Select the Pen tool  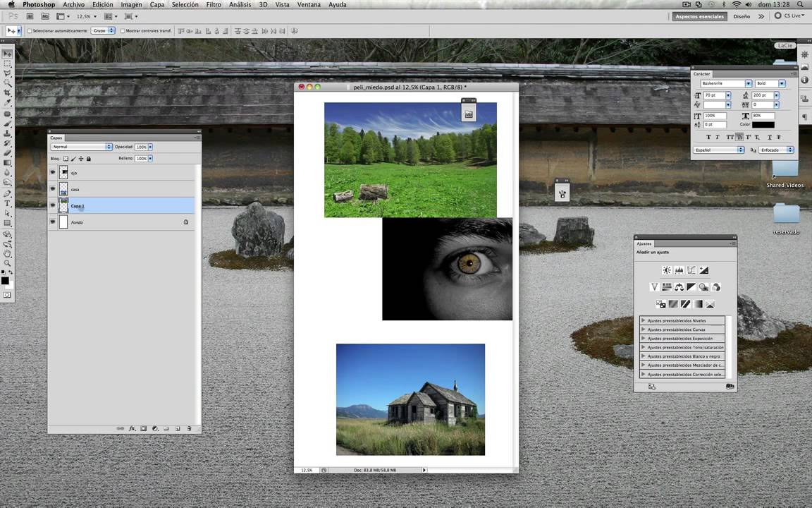coord(7,193)
